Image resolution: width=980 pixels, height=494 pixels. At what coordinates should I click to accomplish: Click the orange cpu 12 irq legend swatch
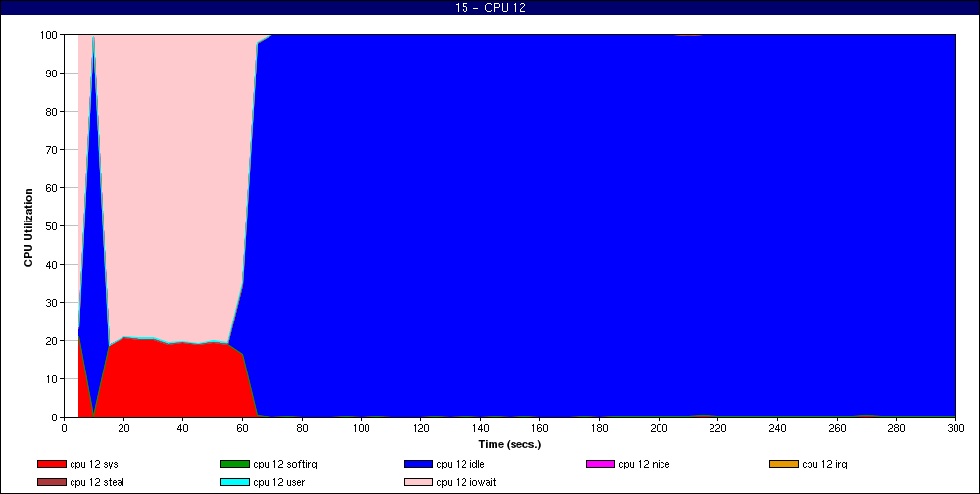click(x=784, y=464)
